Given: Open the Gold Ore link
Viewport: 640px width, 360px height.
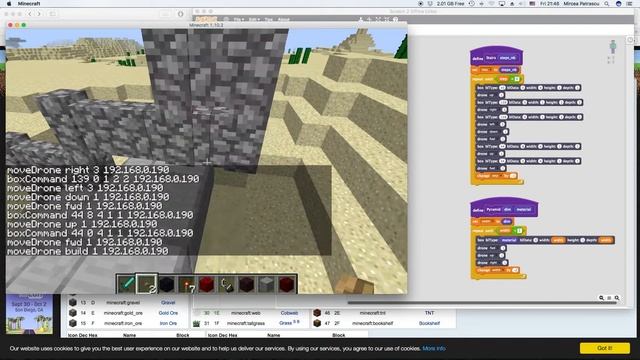Looking at the screenshot, I should (x=168, y=313).
